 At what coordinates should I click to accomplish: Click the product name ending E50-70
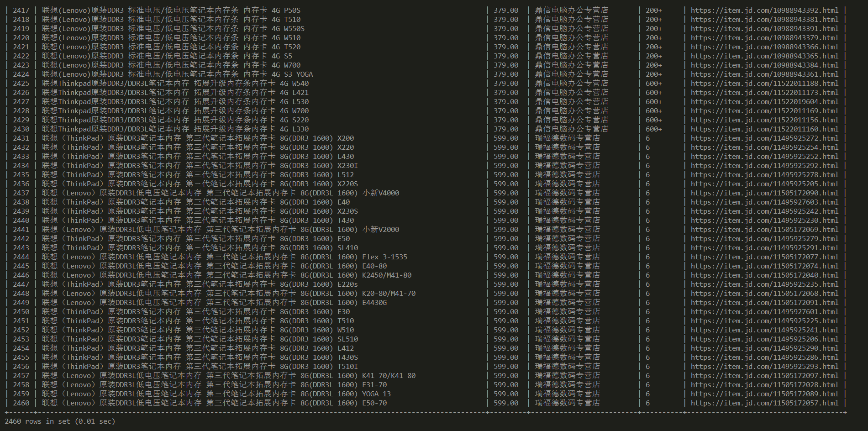point(214,403)
